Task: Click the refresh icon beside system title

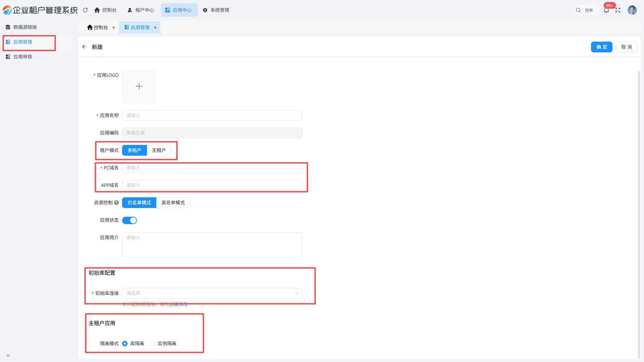Action: [85, 10]
